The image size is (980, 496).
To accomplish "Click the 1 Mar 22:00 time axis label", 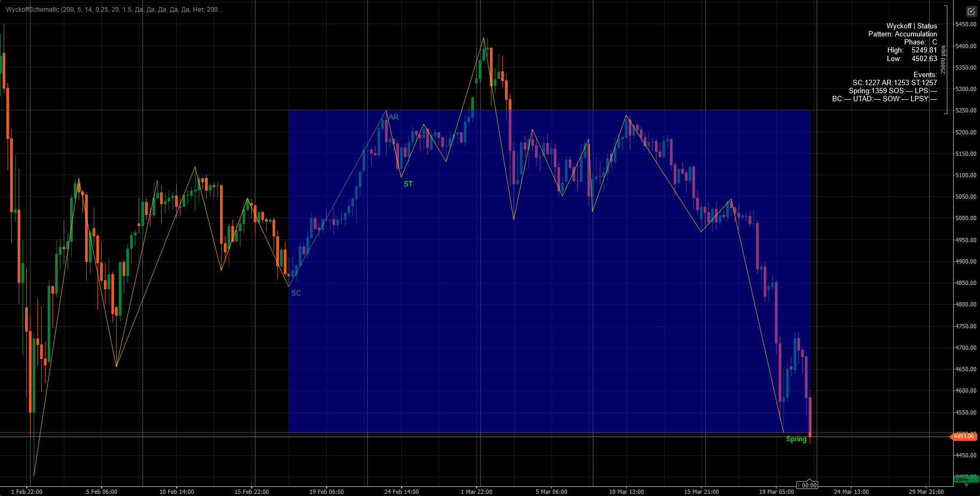I will coord(476,492).
